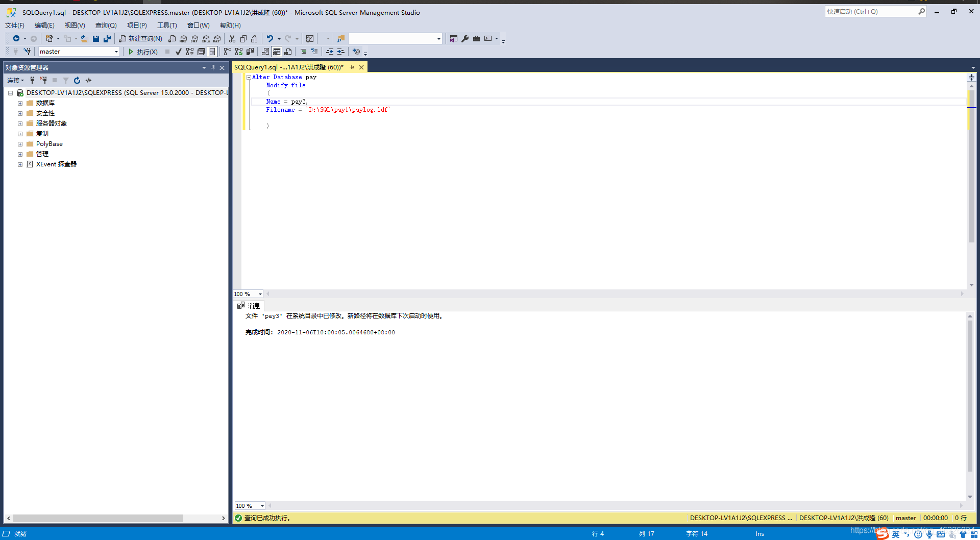Toggle results to text icon
The height and width of the screenshot is (540, 980).
265,52
